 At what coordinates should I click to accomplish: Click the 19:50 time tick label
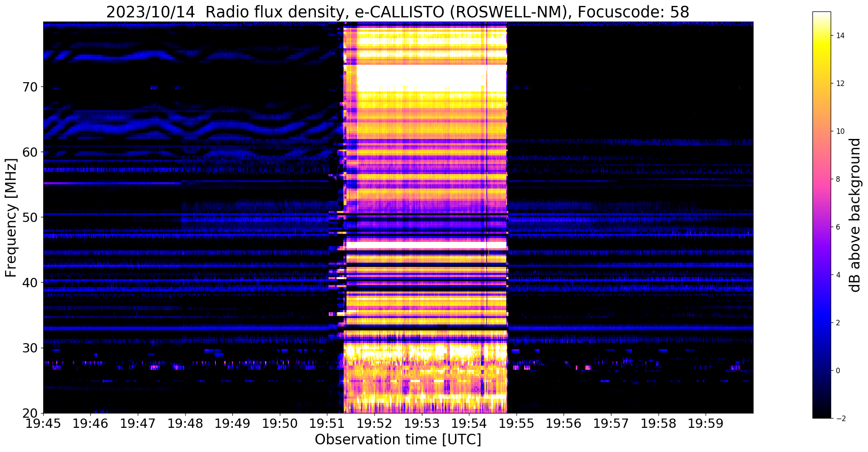pyautogui.click(x=280, y=424)
